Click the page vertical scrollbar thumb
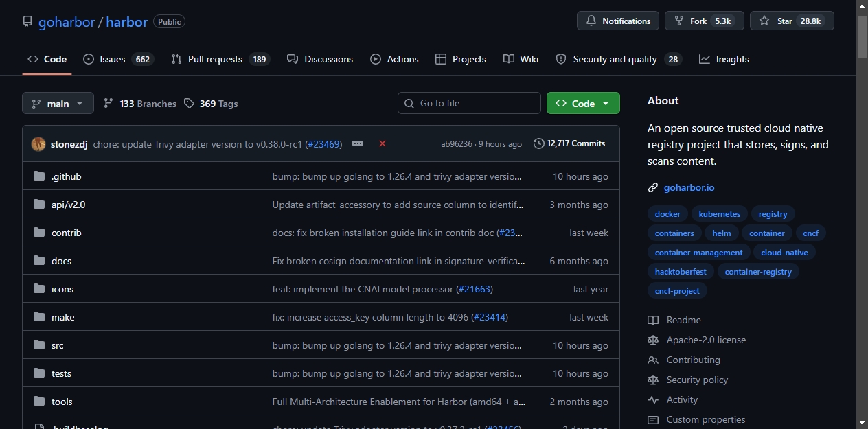The height and width of the screenshot is (429, 868). pos(863,36)
